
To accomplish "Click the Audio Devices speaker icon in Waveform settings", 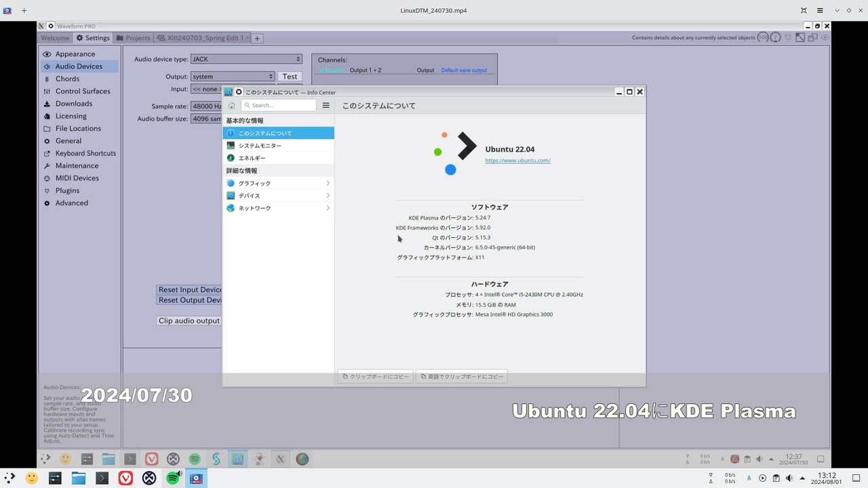I will click(47, 66).
